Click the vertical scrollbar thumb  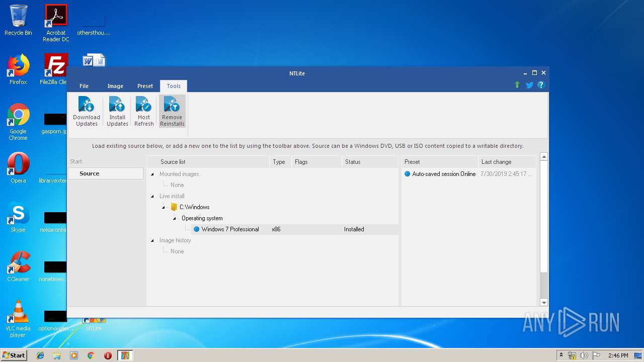(x=544, y=217)
